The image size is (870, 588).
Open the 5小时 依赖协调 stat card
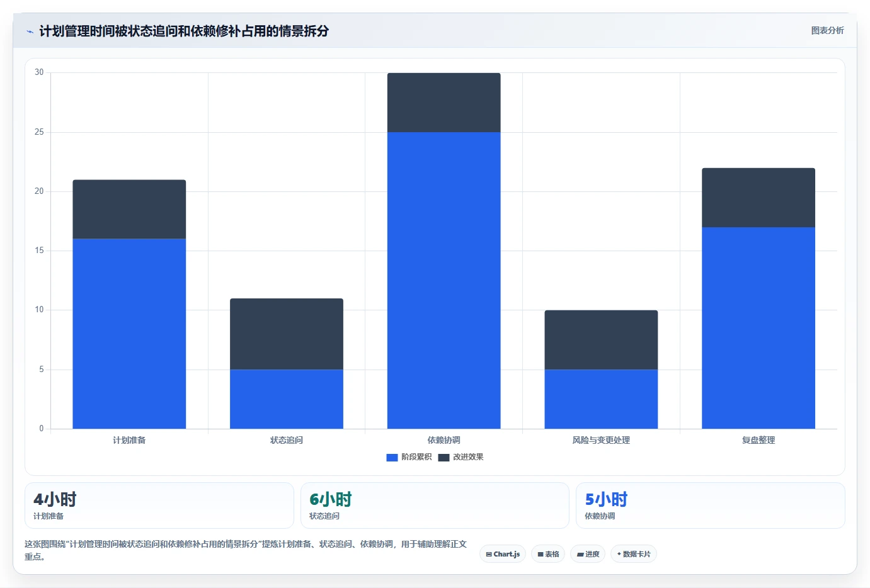click(711, 506)
